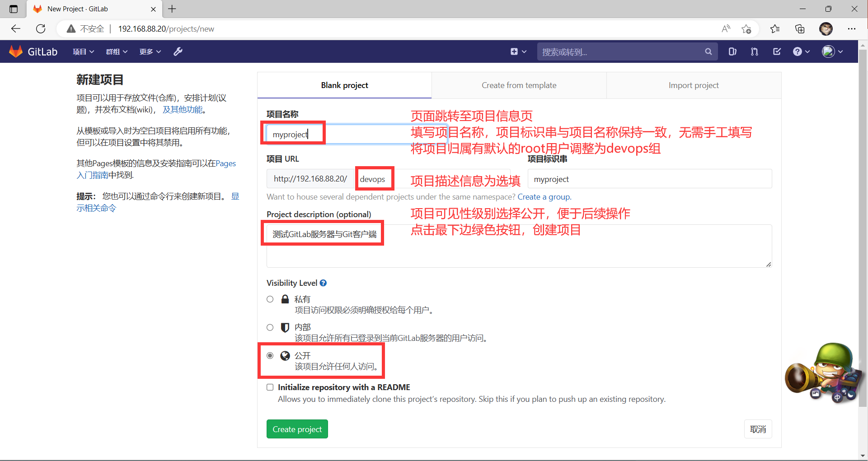Click the browser back arrow
The image size is (868, 461).
16,29
